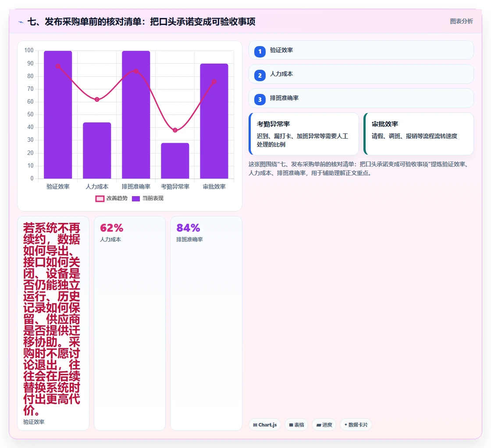Click the 62% 人力成本 data card
491x448 pixels.
pyautogui.click(x=130, y=323)
